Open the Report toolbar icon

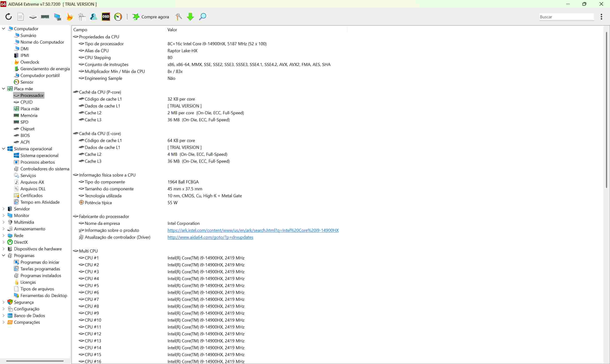20,17
